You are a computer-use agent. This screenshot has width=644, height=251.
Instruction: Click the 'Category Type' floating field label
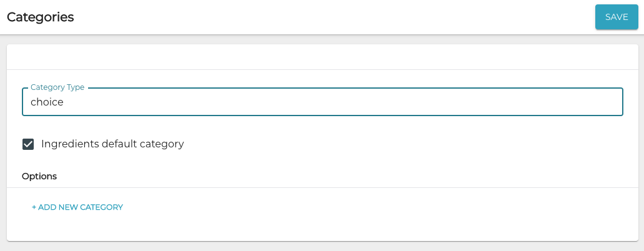[x=57, y=87]
